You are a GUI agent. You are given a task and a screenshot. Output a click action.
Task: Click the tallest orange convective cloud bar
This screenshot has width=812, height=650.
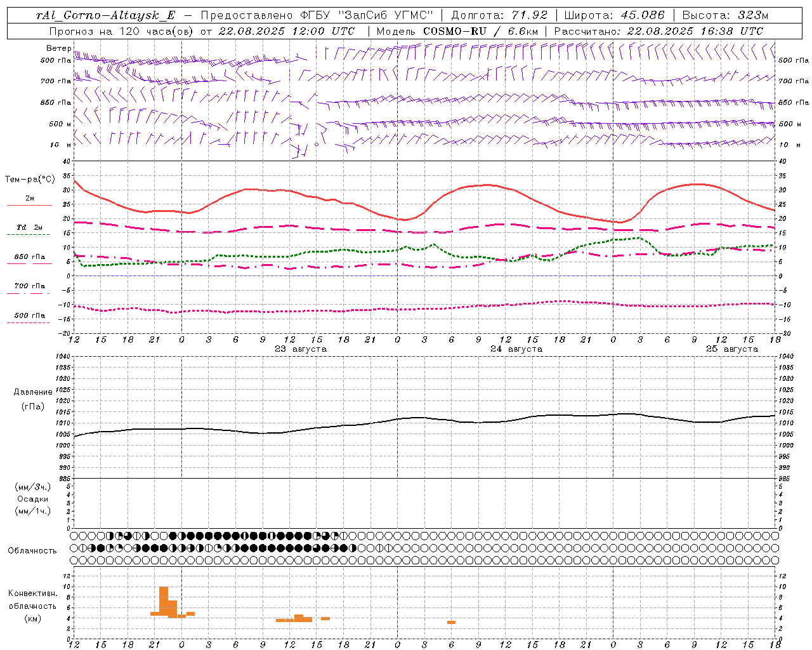164,601
